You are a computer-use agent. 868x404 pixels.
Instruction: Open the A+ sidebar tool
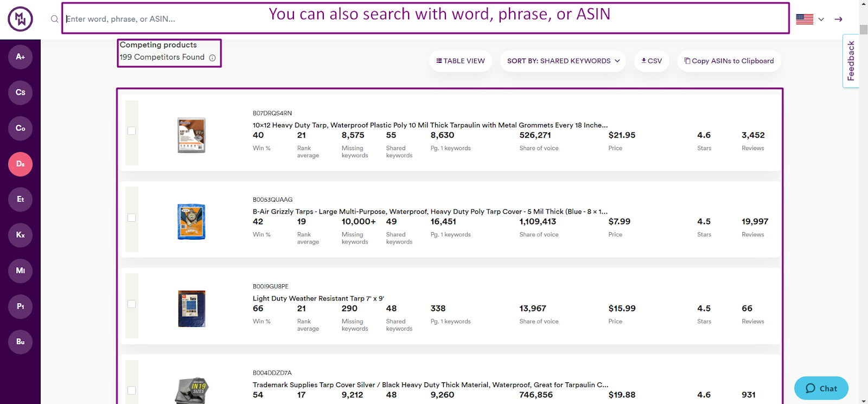(20, 57)
